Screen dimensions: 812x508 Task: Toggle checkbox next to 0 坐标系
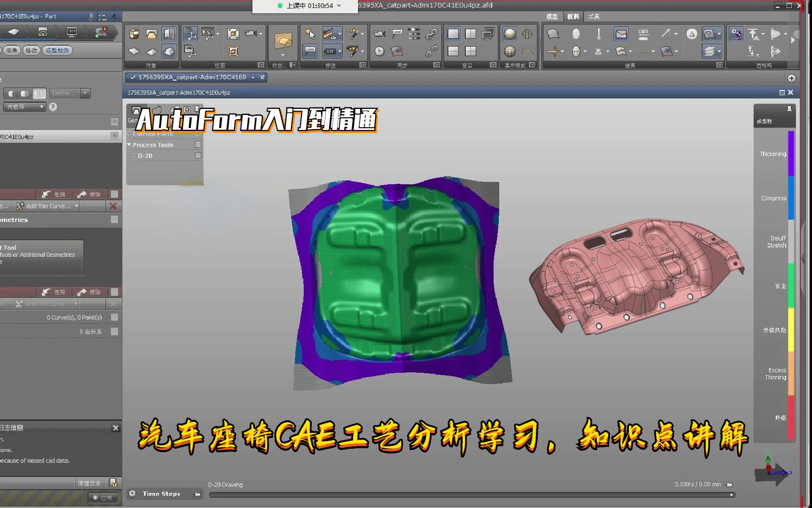coord(114,332)
